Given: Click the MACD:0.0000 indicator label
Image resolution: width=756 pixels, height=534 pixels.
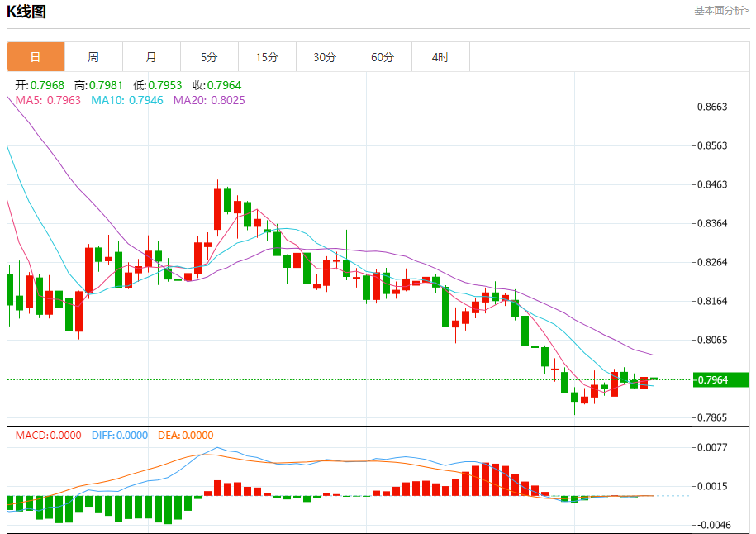Looking at the screenshot, I should click(x=48, y=436).
